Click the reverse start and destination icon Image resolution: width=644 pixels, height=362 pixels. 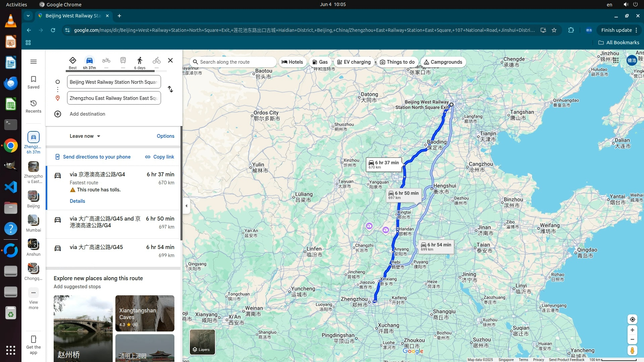click(170, 89)
